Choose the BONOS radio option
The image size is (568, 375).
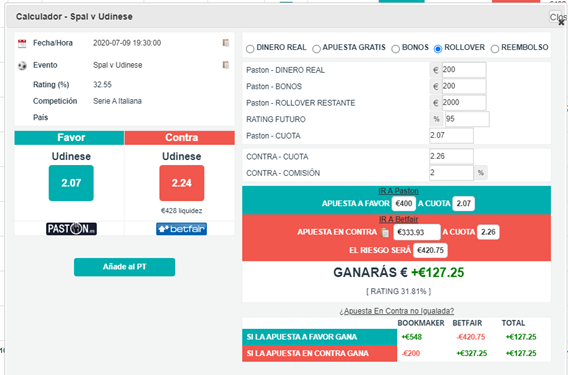396,49
